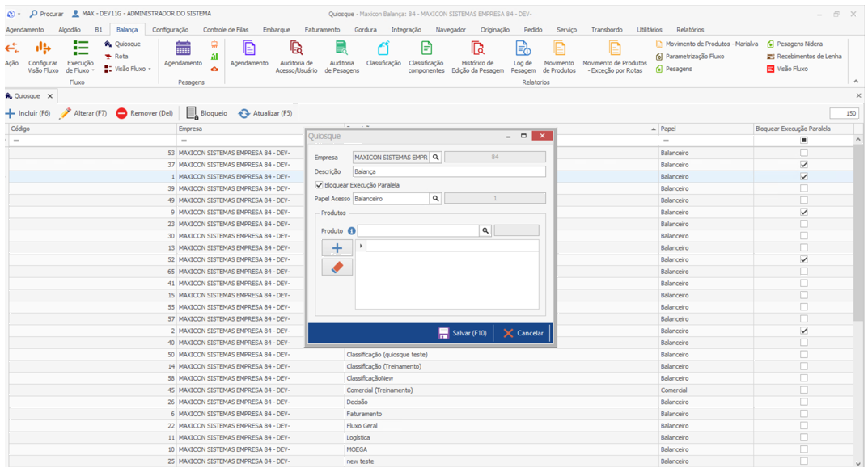Open the Log de Pesagem report
The image size is (868, 472).
523,57
